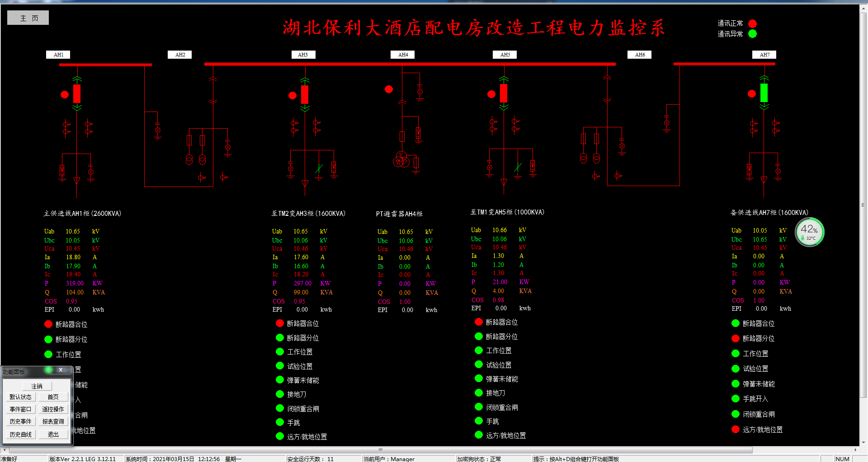Click the green 通讯异常 indicator light

[753, 34]
